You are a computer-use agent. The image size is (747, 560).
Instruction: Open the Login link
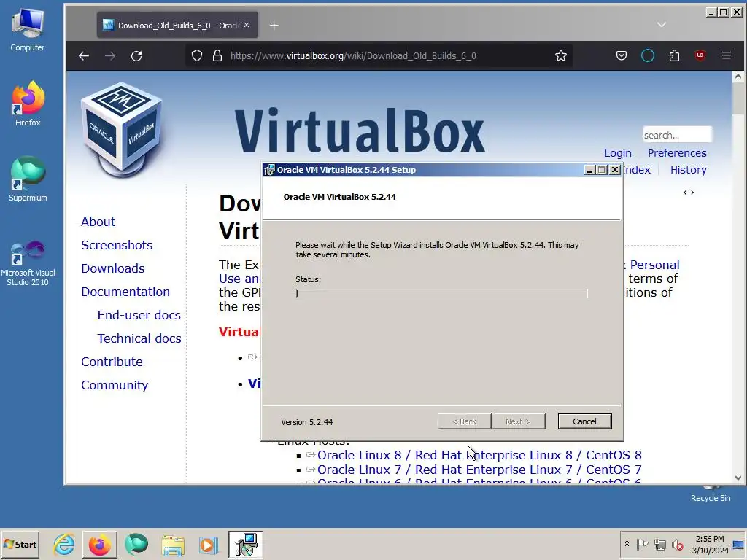click(617, 153)
